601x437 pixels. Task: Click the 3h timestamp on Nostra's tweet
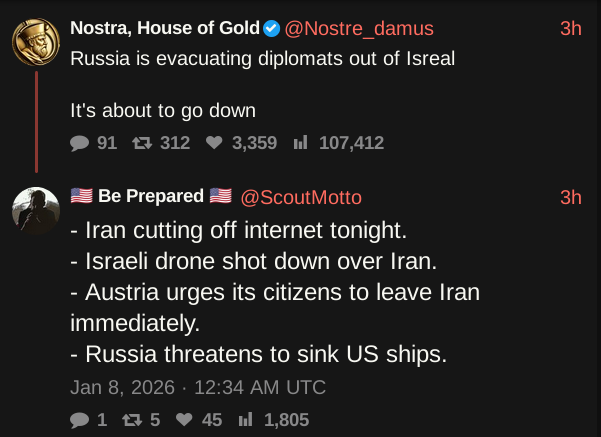(x=570, y=29)
